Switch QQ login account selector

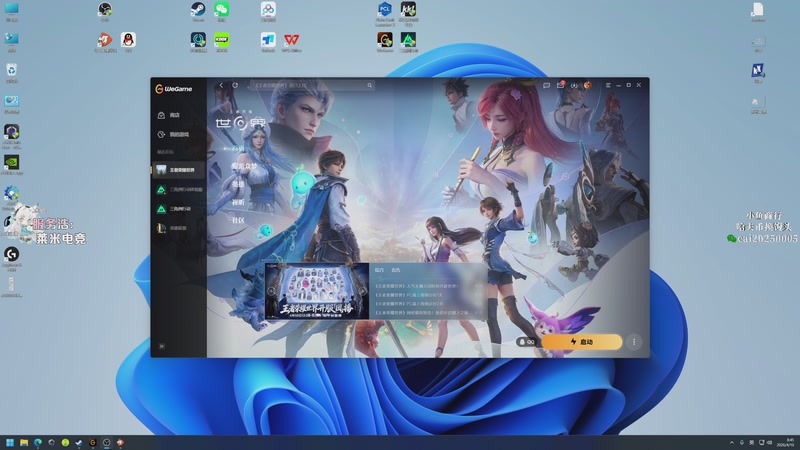coord(527,342)
